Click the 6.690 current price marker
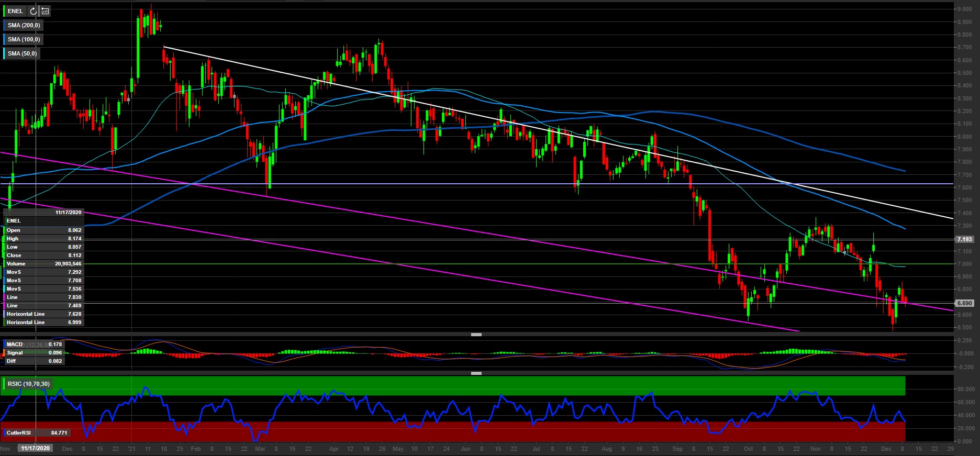 point(964,303)
